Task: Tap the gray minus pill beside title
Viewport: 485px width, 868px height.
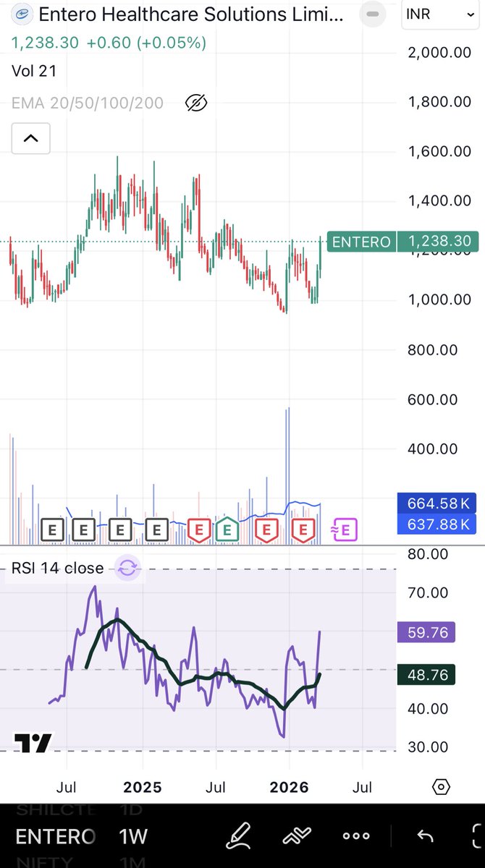Action: tap(371, 14)
